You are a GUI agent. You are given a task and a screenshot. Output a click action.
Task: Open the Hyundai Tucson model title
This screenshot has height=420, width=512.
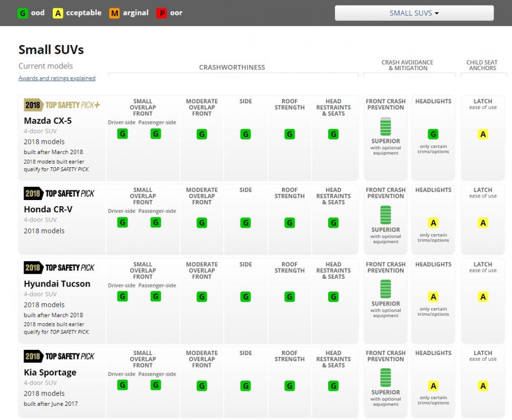coord(57,284)
